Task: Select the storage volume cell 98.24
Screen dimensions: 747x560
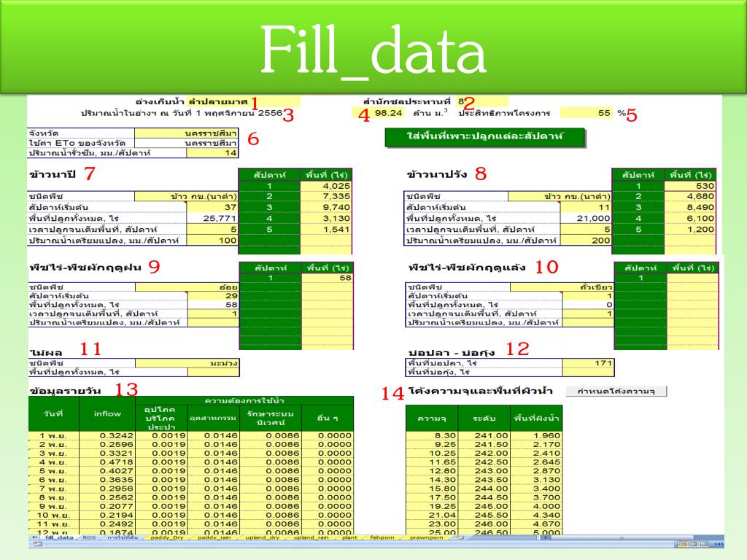Action: (x=379, y=113)
